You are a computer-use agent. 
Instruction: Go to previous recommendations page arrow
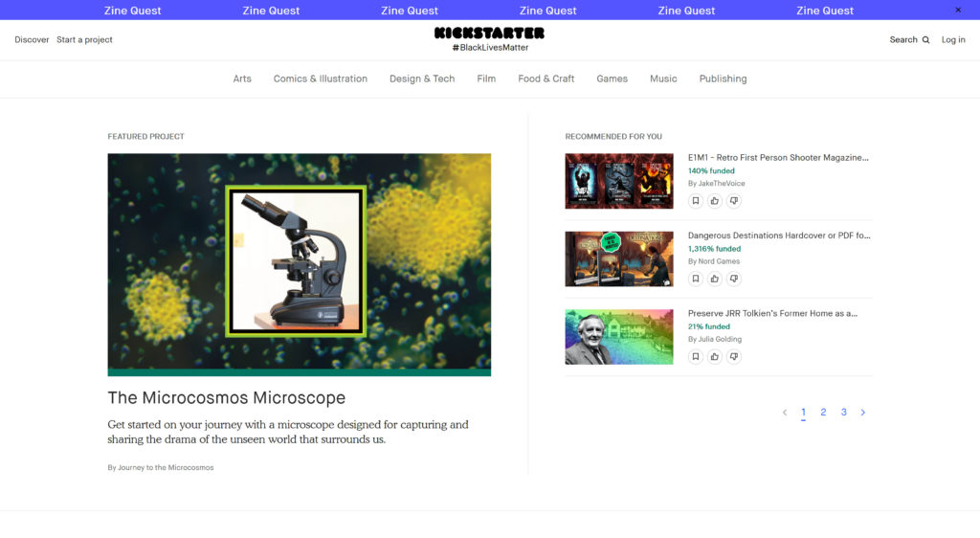[785, 413]
